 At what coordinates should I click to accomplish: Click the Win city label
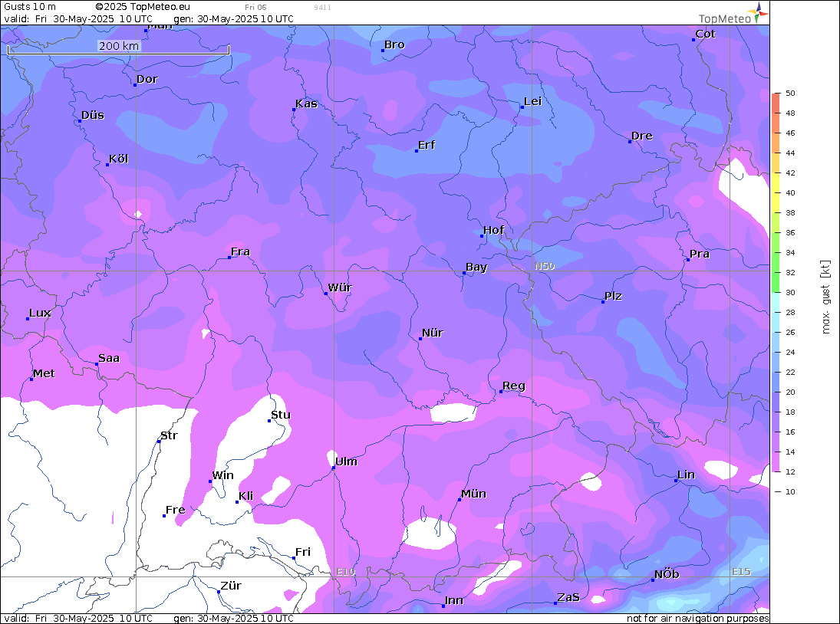click(x=222, y=475)
